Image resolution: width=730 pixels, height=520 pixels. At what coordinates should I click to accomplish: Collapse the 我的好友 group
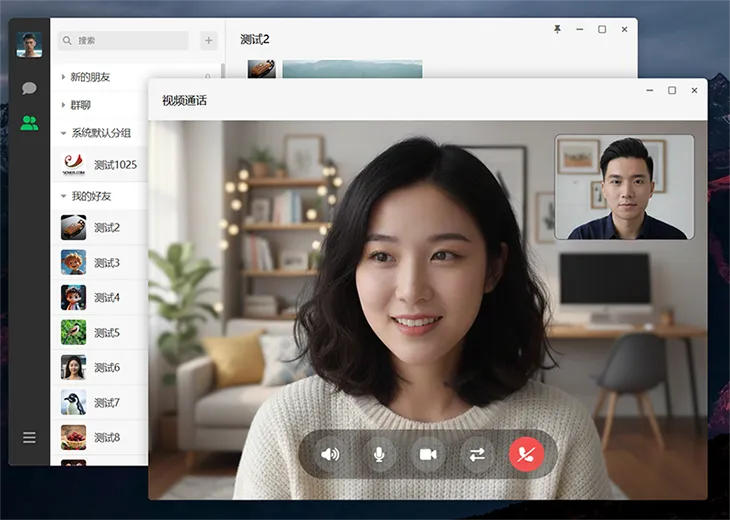tap(91, 196)
